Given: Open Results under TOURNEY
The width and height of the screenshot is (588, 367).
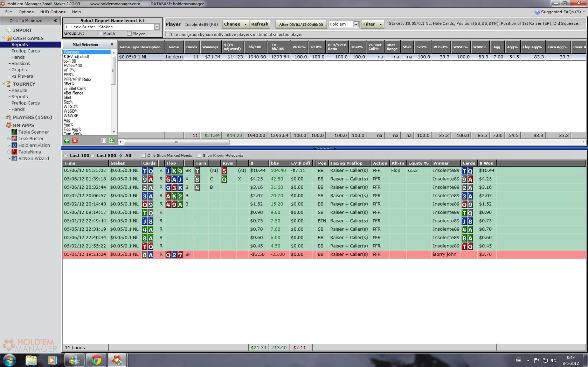Looking at the screenshot, I should click(x=19, y=90).
